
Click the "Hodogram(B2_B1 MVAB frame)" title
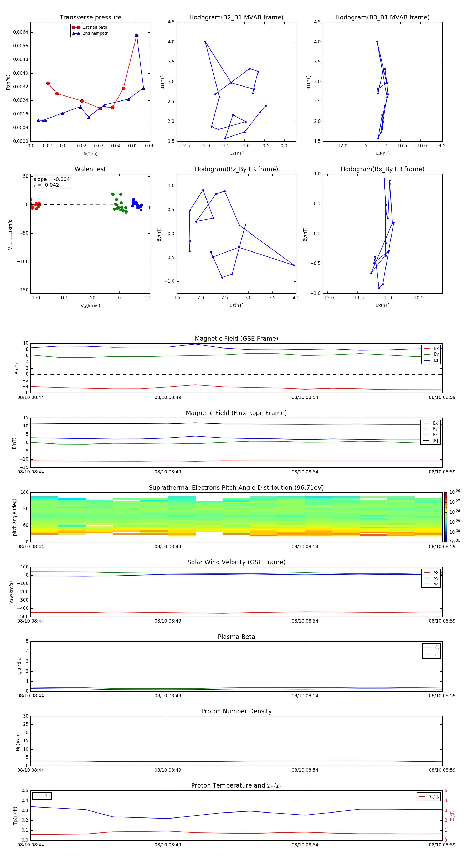coord(236,17)
